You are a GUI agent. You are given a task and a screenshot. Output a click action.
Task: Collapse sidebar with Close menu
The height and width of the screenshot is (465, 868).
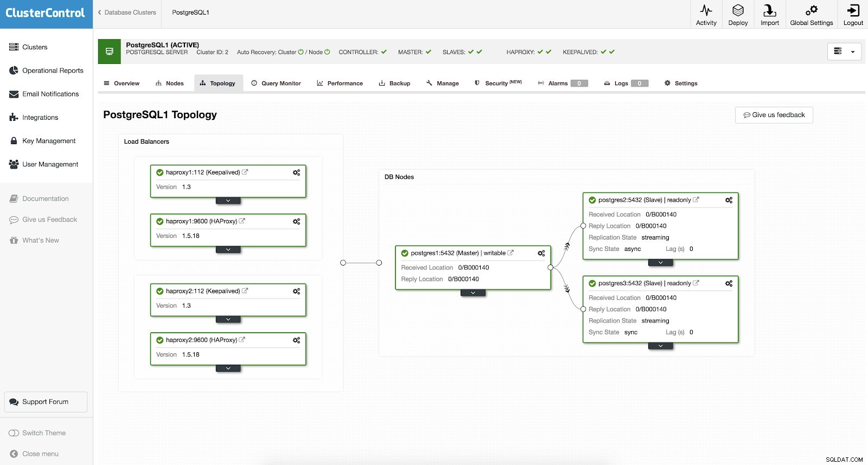point(34,454)
